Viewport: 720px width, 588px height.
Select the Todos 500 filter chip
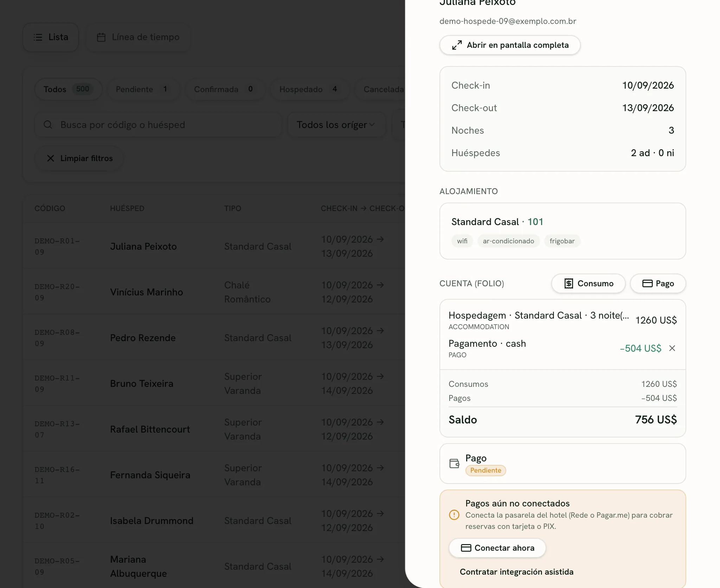tap(68, 89)
